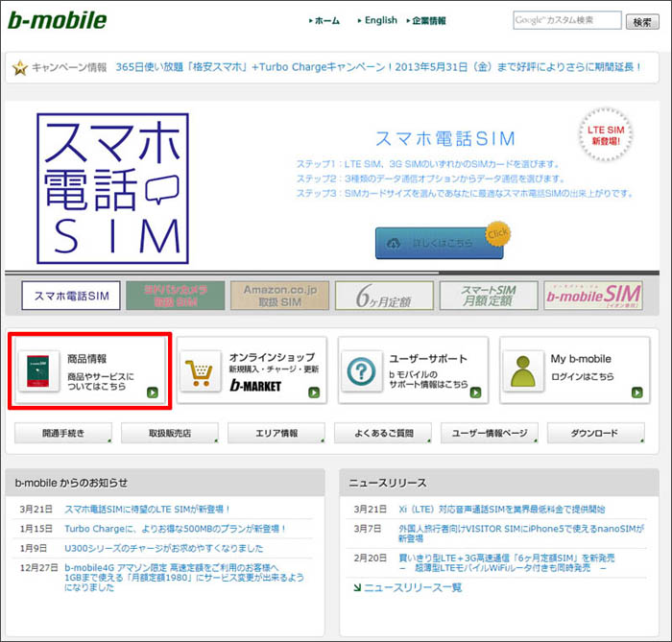Click the ダウンロード button
672x642 pixels.
(x=596, y=433)
